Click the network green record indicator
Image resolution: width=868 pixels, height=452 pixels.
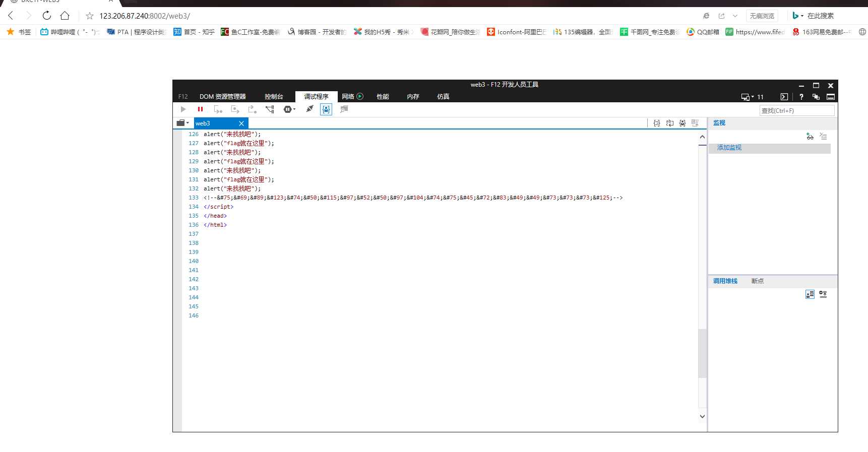point(360,96)
